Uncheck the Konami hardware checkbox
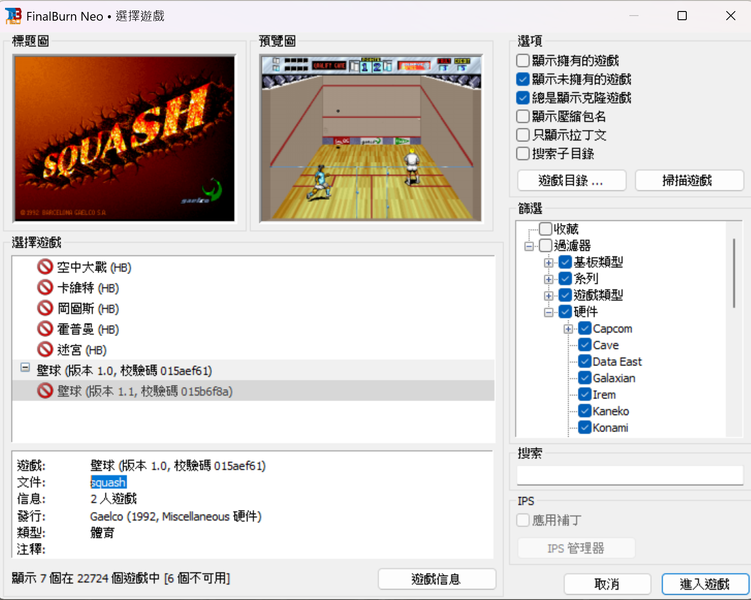751x600 pixels. pos(585,428)
